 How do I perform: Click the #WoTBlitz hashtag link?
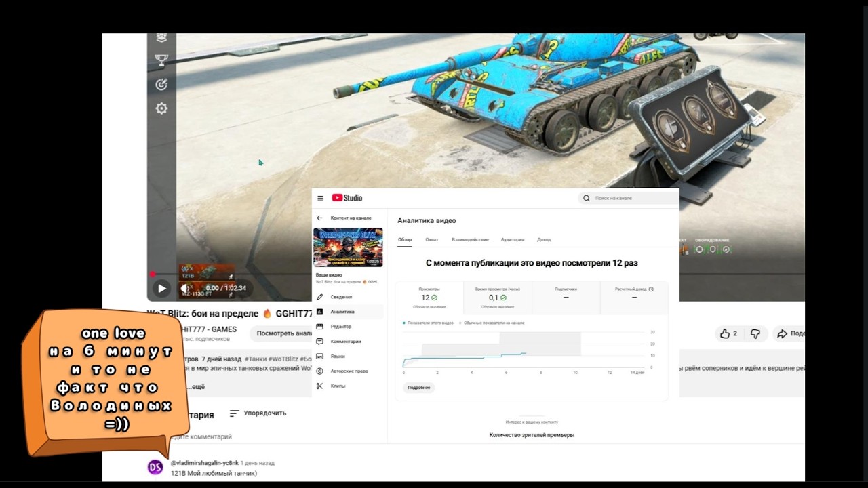click(283, 359)
